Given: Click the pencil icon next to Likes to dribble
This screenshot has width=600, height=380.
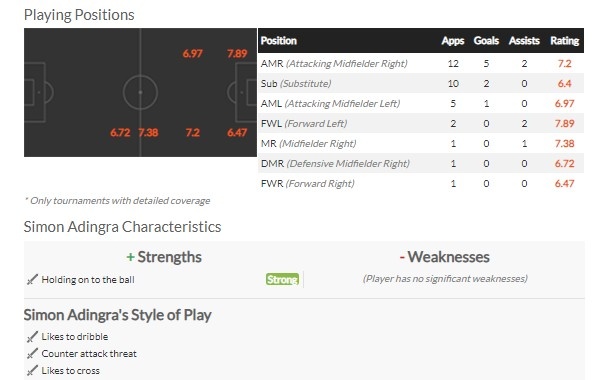Looking at the screenshot, I should [32, 337].
